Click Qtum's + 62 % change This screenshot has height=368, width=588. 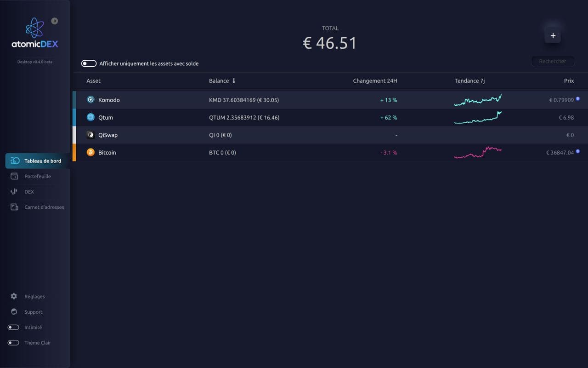[x=389, y=117]
